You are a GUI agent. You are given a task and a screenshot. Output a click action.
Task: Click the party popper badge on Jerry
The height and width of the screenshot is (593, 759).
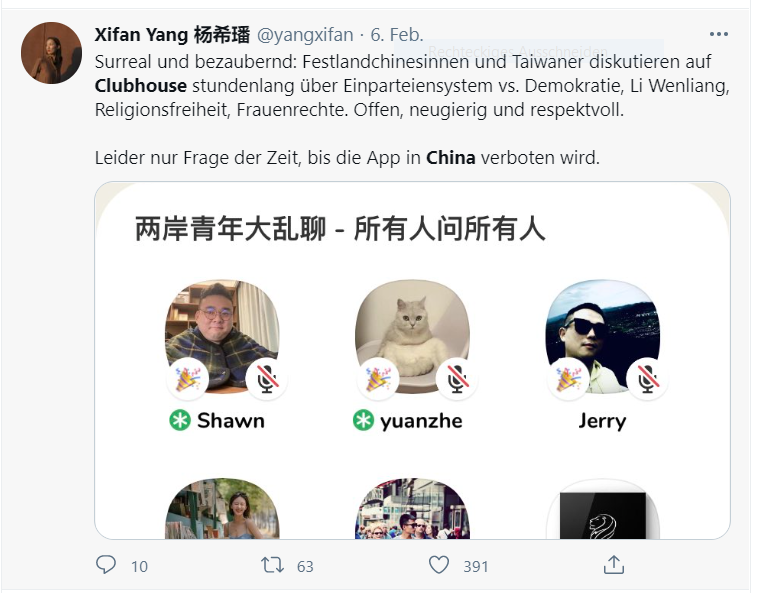tap(569, 379)
